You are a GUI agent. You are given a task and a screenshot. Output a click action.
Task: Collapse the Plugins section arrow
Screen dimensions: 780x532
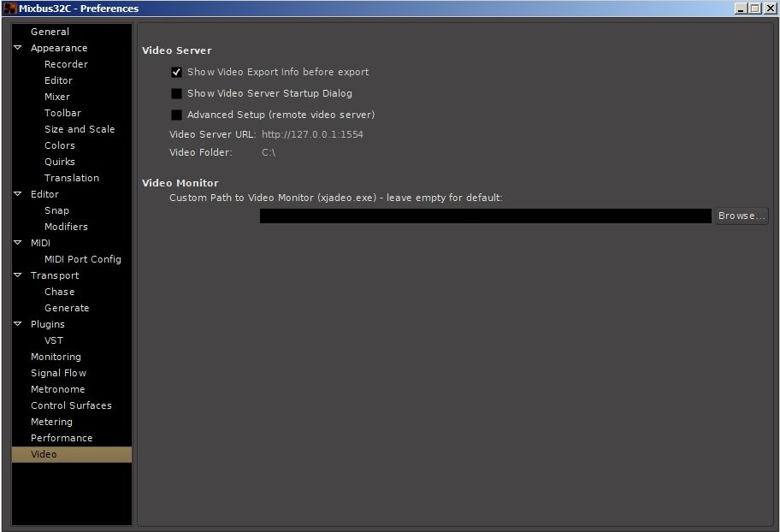(18, 324)
